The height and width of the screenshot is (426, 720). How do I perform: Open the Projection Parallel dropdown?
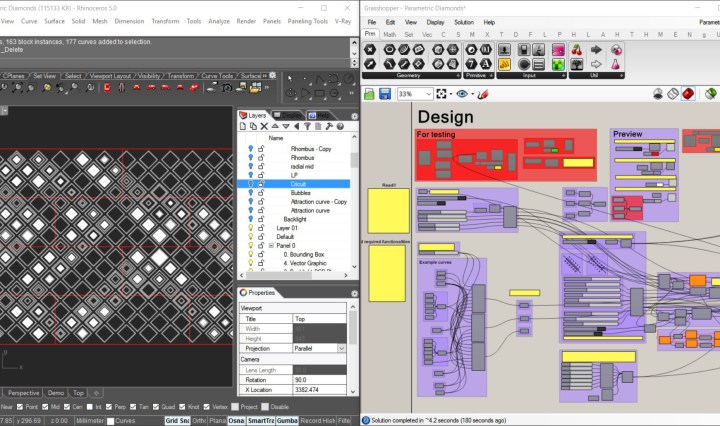341,348
